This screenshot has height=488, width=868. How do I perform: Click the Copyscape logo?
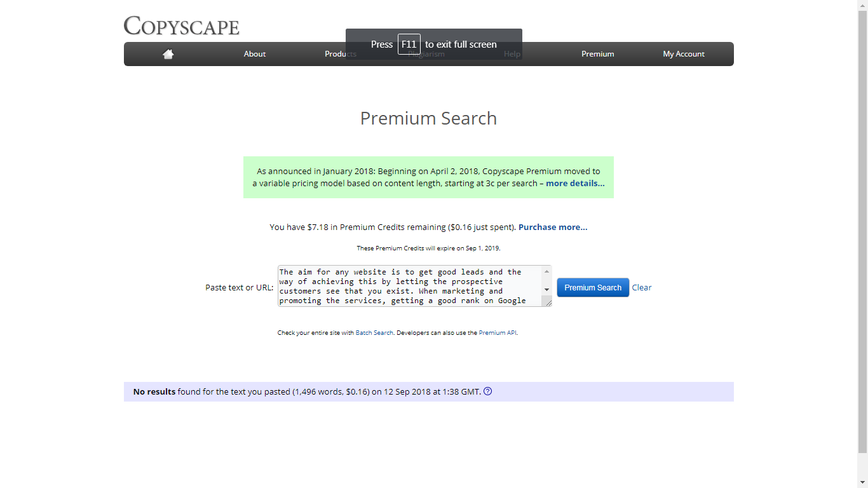[181, 26]
